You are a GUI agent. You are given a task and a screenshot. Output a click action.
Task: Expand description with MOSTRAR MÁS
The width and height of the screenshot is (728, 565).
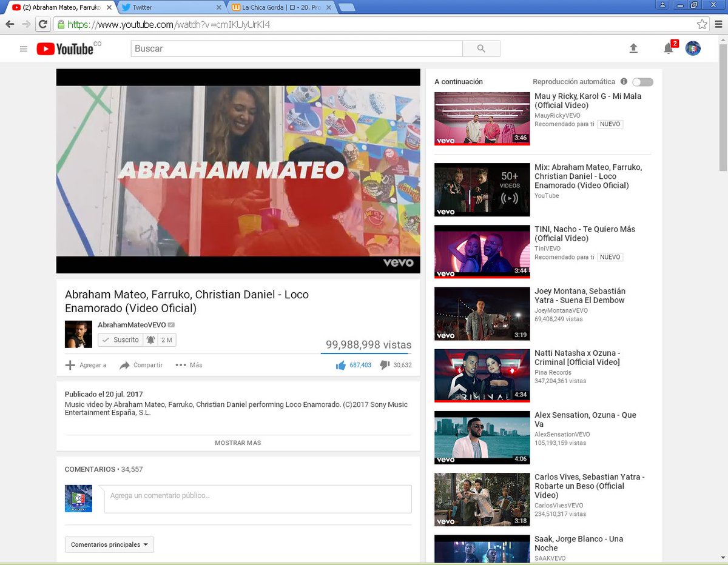coord(238,443)
